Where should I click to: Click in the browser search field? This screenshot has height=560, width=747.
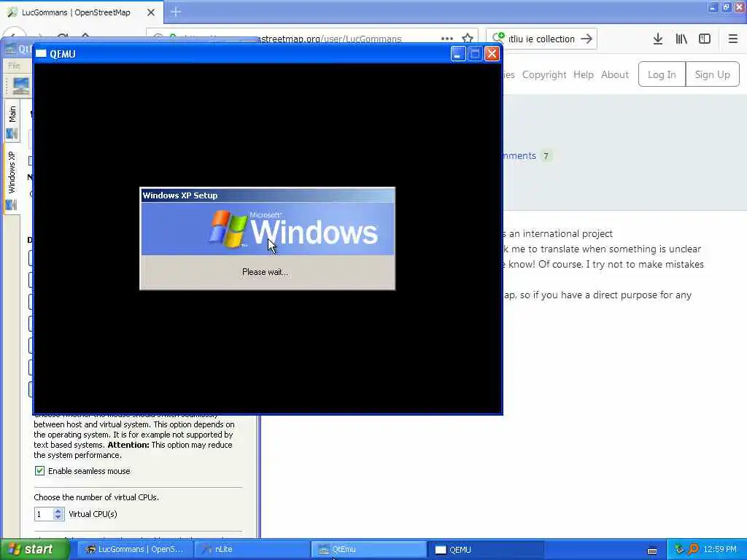(542, 39)
